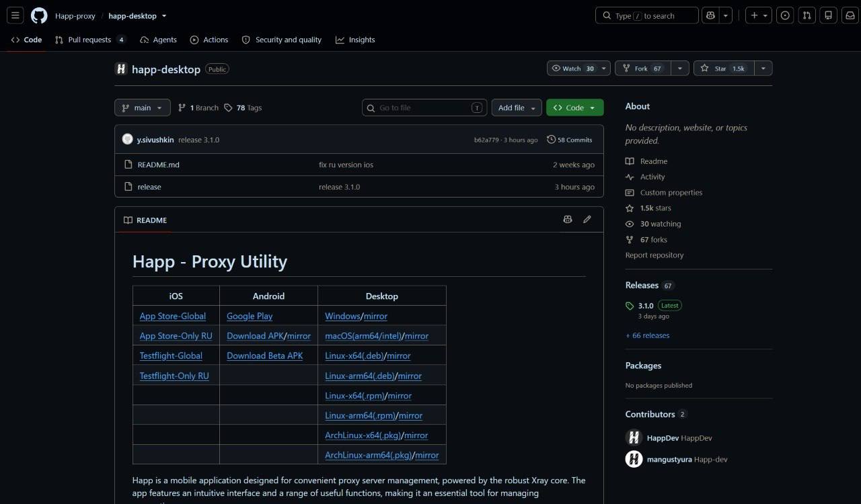Go to the GitHub homepage logo
This screenshot has width=861, height=504.
(39, 15)
